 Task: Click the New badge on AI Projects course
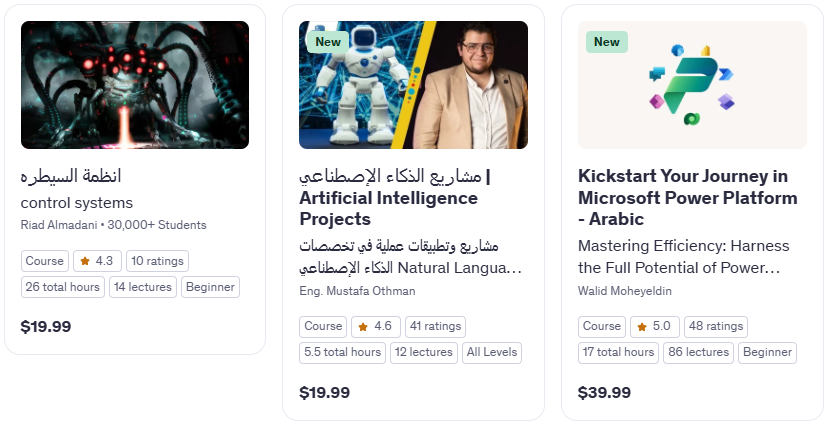328,42
